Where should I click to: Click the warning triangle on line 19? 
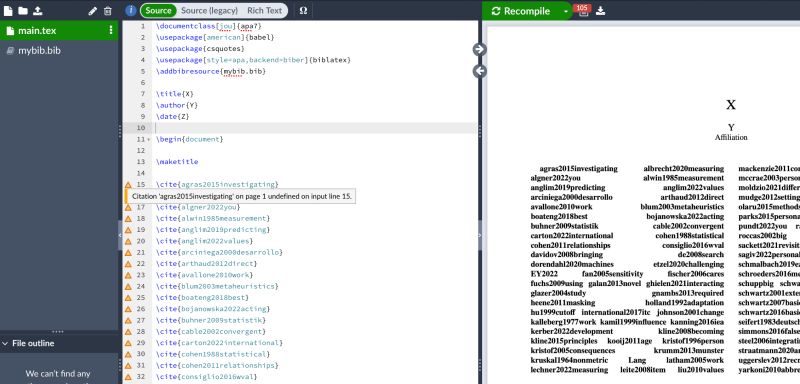coord(128,230)
